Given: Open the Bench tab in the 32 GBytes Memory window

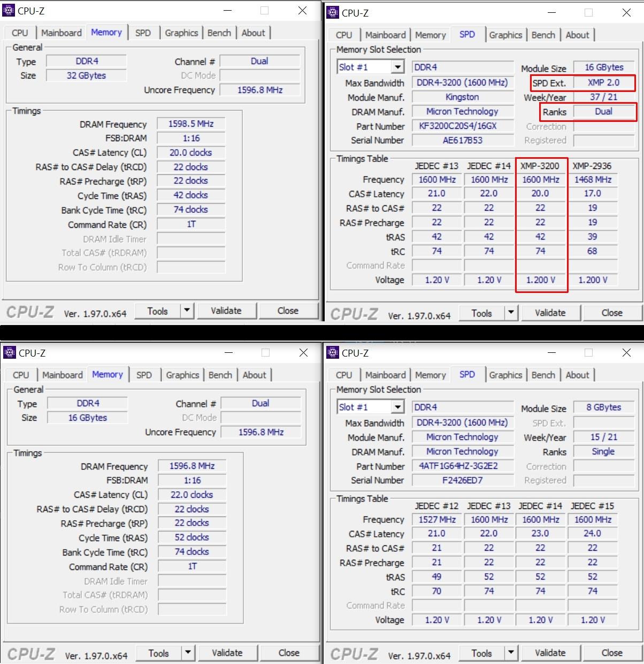Looking at the screenshot, I should [219, 33].
